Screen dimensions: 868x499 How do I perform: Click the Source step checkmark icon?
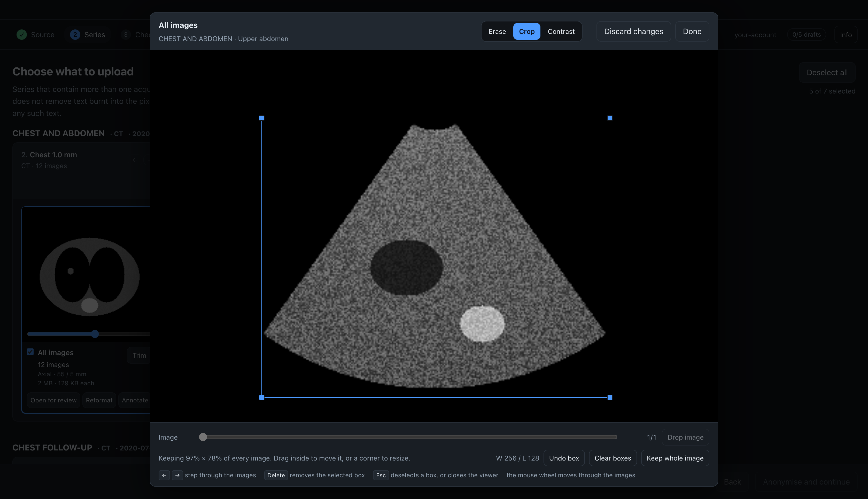click(x=22, y=35)
